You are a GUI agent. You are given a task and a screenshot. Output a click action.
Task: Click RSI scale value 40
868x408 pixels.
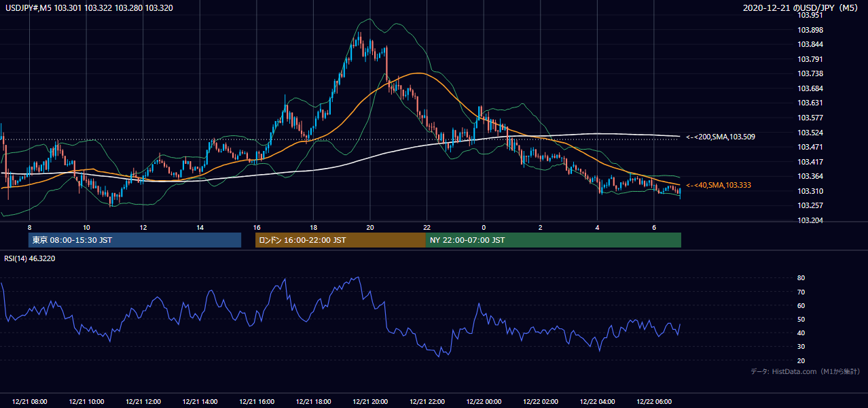[x=801, y=333]
